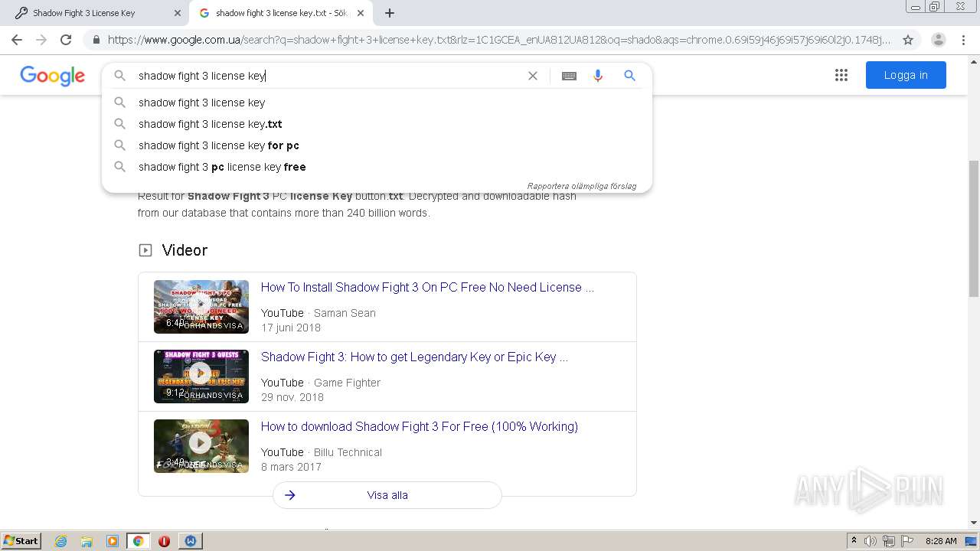Open the Chrome profile avatar menu

click(938, 40)
